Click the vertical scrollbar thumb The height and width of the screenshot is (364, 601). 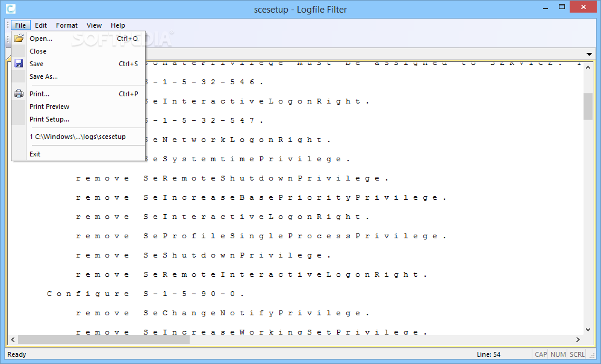pos(588,106)
